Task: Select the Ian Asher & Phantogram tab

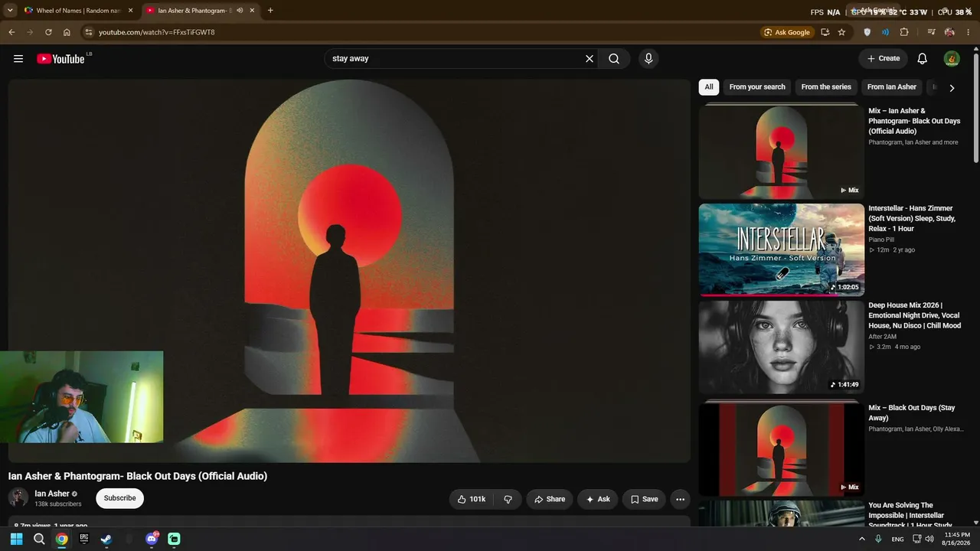Action: pyautogui.click(x=201, y=11)
